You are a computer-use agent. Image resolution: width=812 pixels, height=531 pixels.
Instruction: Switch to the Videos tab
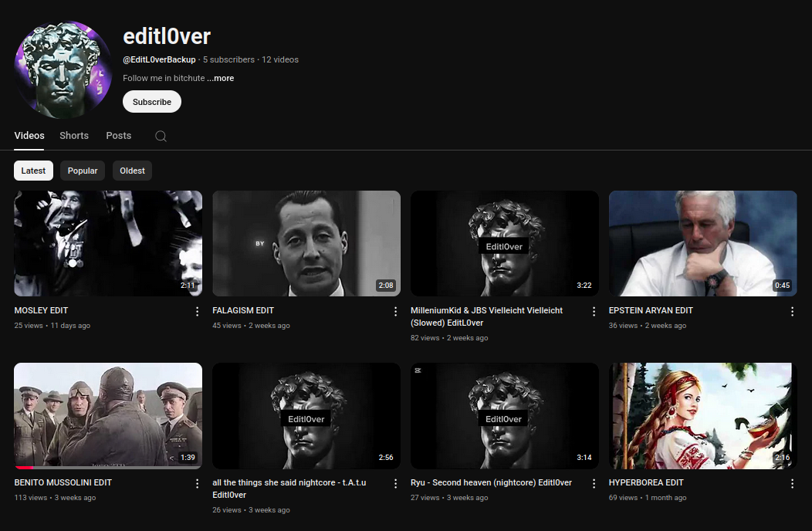coord(29,136)
